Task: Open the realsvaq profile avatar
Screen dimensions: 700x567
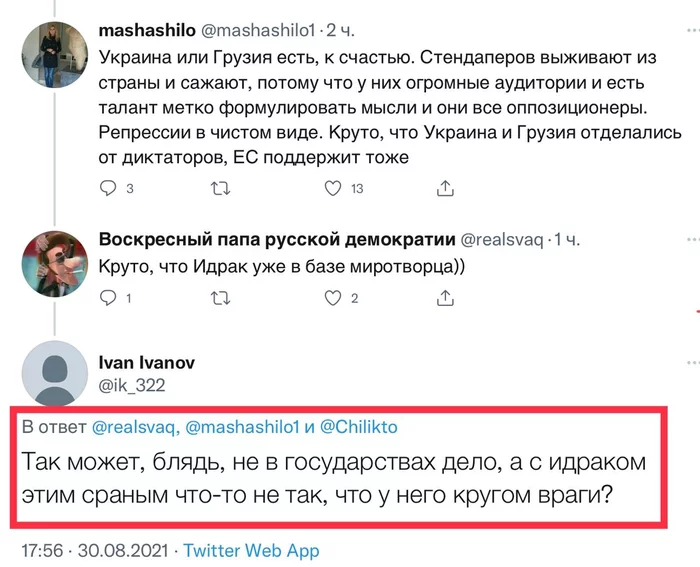Action: point(50,256)
